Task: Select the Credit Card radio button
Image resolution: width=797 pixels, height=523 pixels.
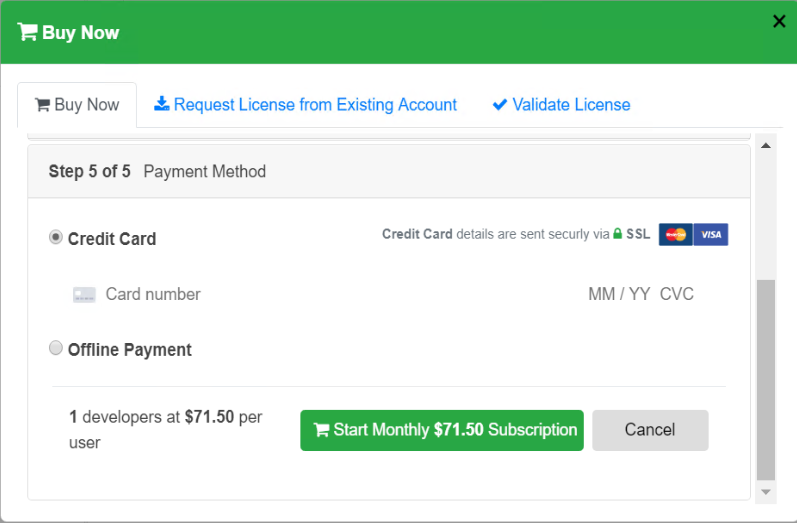Action: point(56,237)
